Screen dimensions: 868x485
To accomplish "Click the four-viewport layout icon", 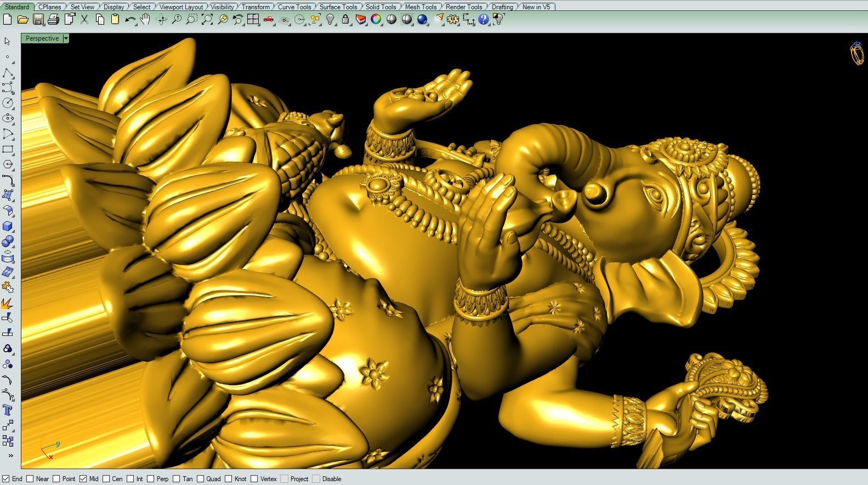I will tap(253, 20).
